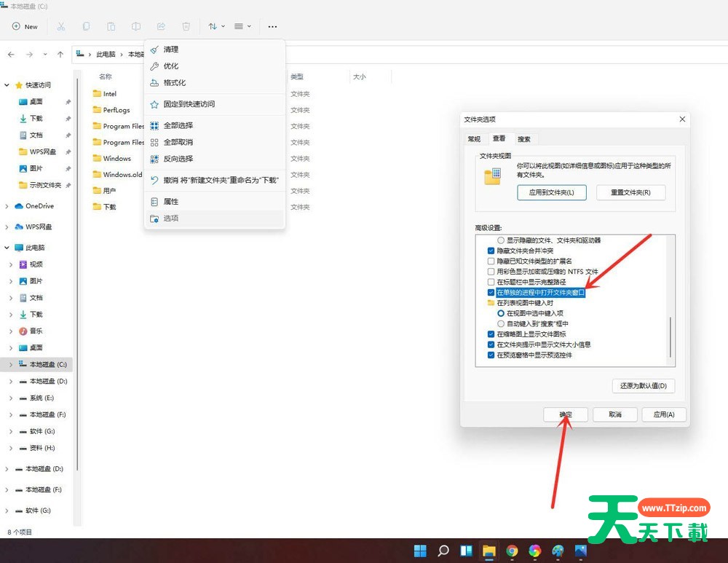Screen dimensions: 728x563
Task: Expand the OneDrive tree node
Action: tap(8, 206)
